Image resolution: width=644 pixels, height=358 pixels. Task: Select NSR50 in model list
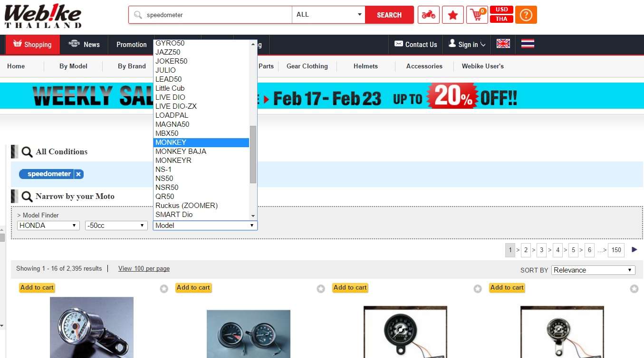pos(202,188)
